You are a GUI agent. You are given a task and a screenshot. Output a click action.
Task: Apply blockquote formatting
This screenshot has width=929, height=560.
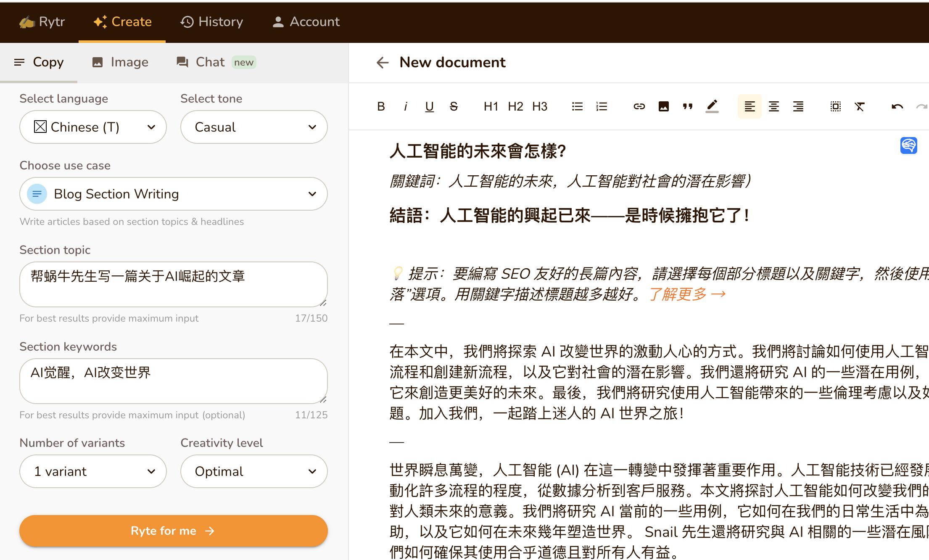688,106
